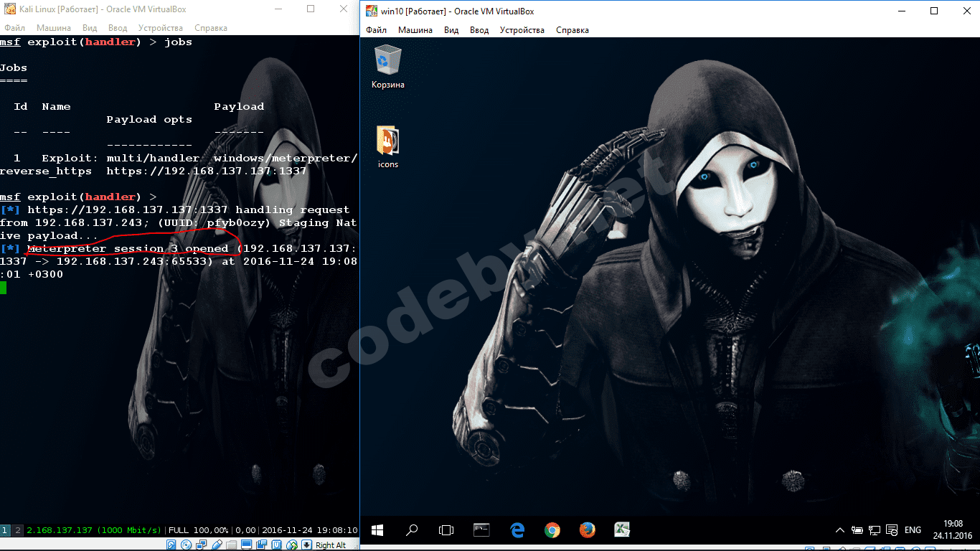Click 'Meterpreter session 3 opened' text
Screen dimensions: 980x551
coord(128,248)
